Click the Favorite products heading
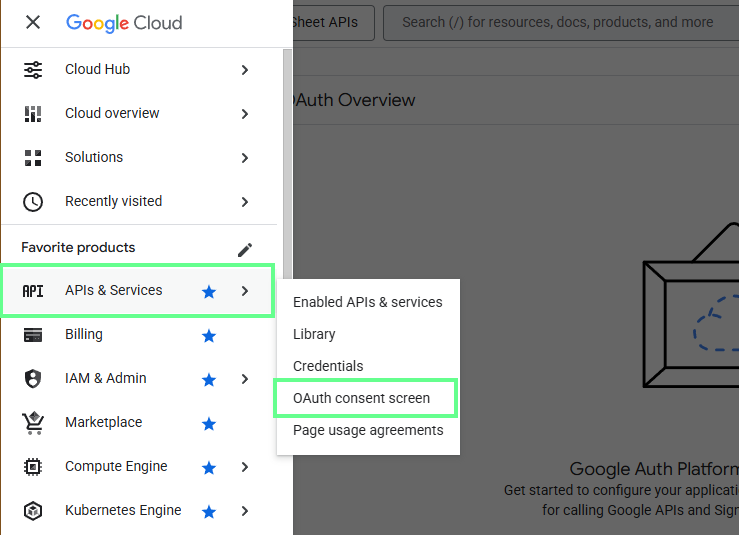This screenshot has height=535, width=739. tap(78, 247)
